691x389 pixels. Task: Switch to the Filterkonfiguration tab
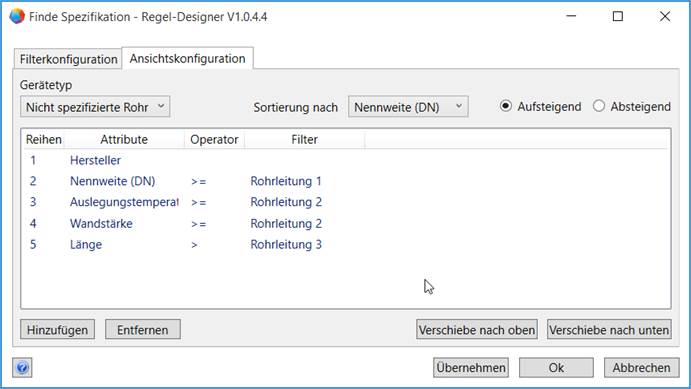pos(68,59)
